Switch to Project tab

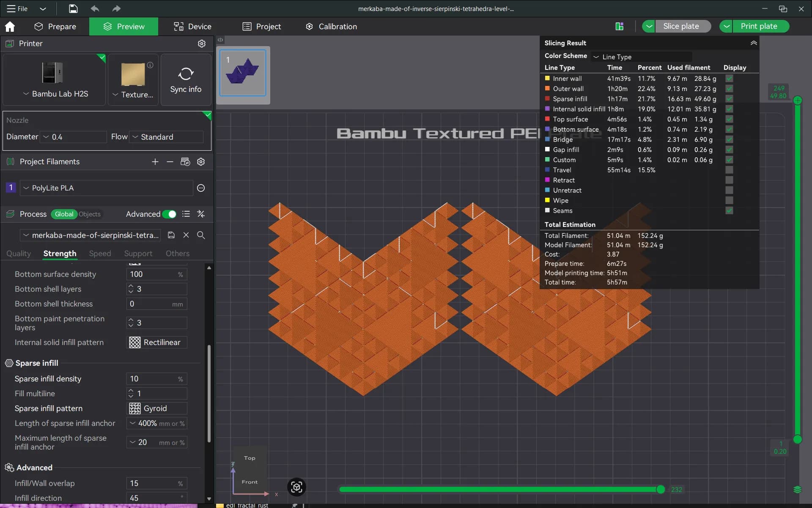(x=262, y=26)
